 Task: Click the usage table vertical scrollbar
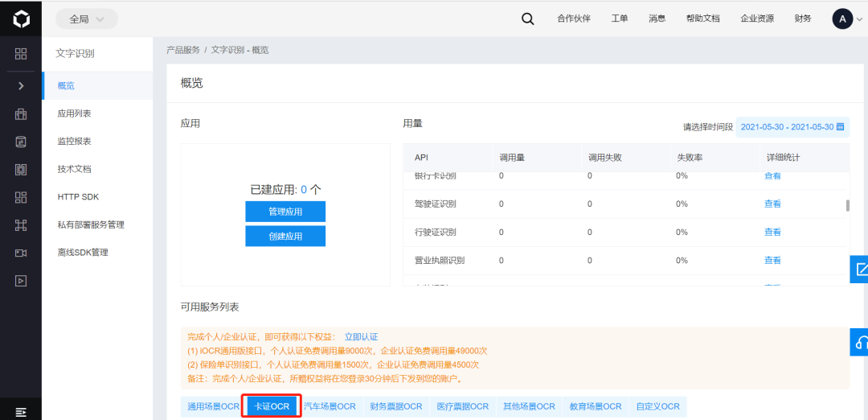pos(848,205)
